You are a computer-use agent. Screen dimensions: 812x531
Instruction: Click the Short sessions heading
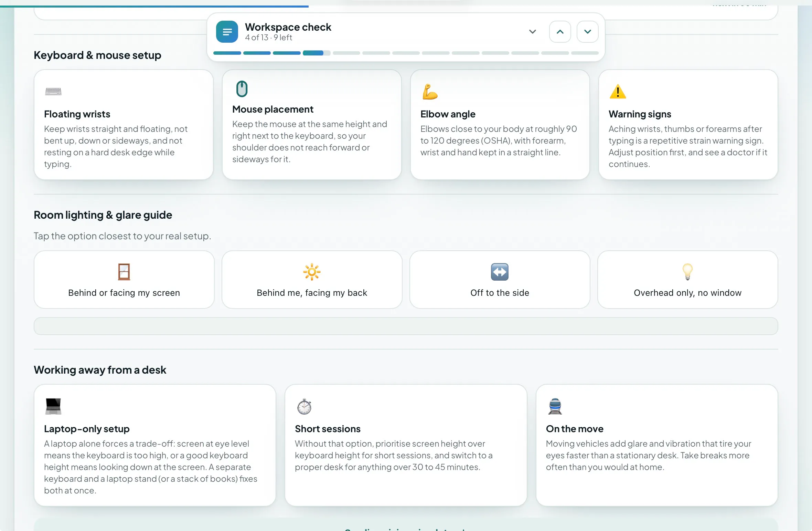(x=328, y=429)
